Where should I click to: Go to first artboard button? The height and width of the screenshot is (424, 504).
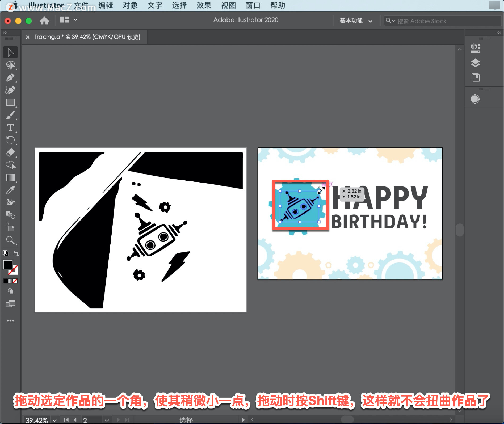(x=66, y=420)
